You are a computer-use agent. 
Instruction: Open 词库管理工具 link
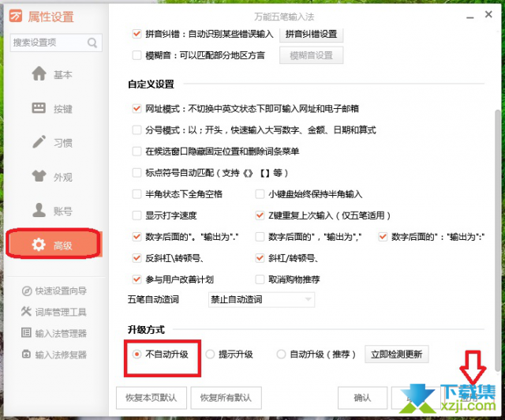(61, 312)
